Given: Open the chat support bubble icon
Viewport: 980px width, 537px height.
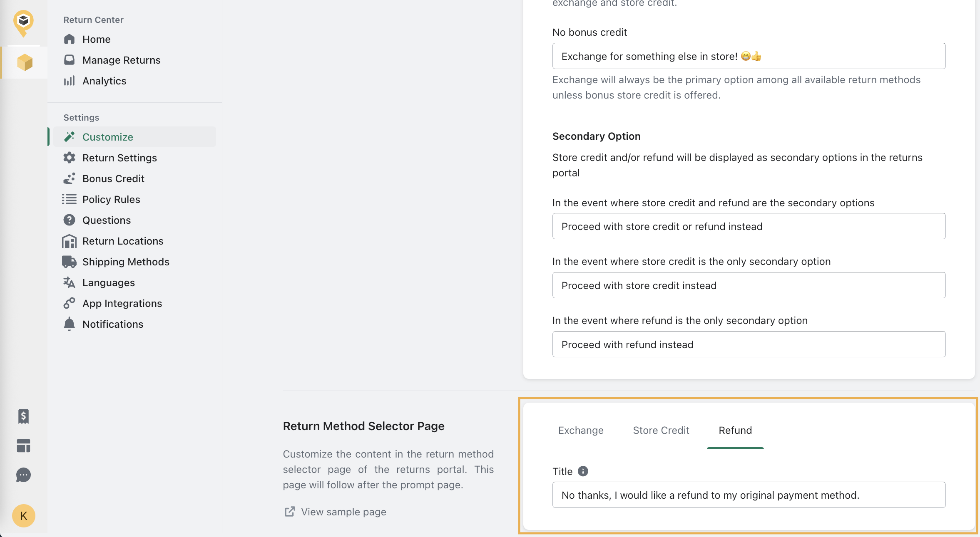Looking at the screenshot, I should click(x=24, y=475).
